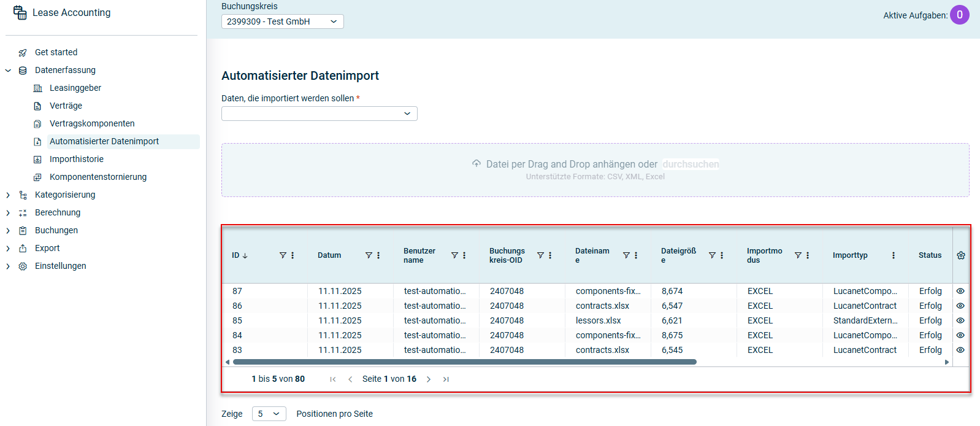View details of import row 83
The width and height of the screenshot is (980, 426).
[960, 350]
